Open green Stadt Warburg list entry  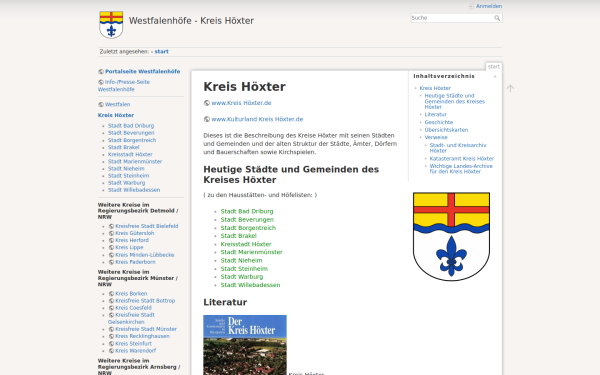coord(242,277)
